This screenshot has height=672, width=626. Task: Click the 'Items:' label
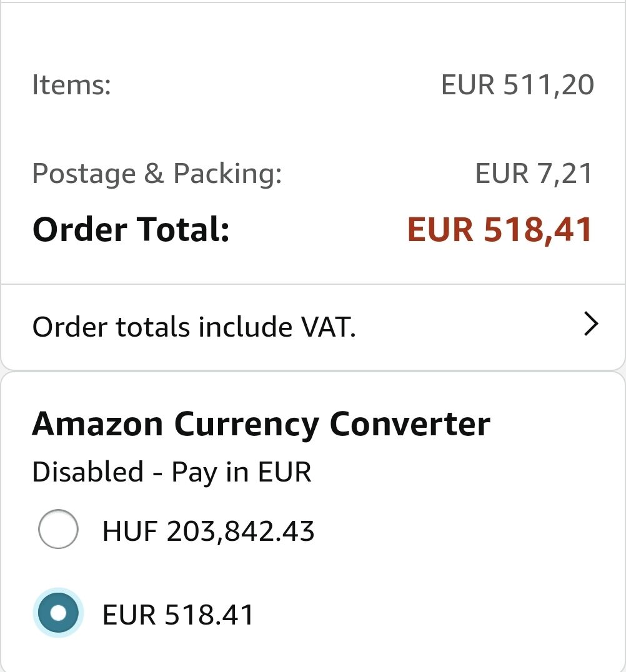click(x=72, y=84)
